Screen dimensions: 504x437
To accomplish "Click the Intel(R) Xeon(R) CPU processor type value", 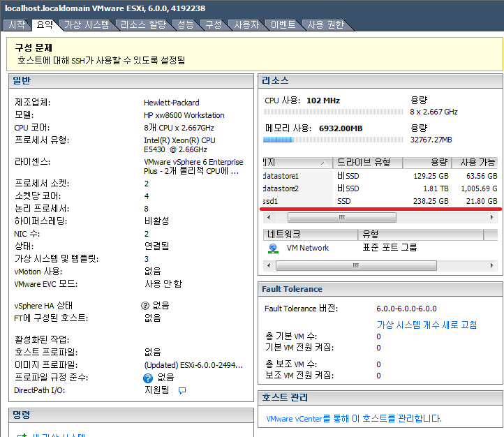I will pyautogui.click(x=179, y=145).
